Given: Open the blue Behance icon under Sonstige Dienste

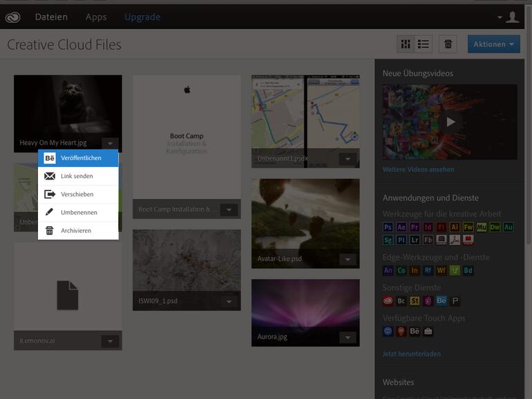Looking at the screenshot, I should 441,301.
